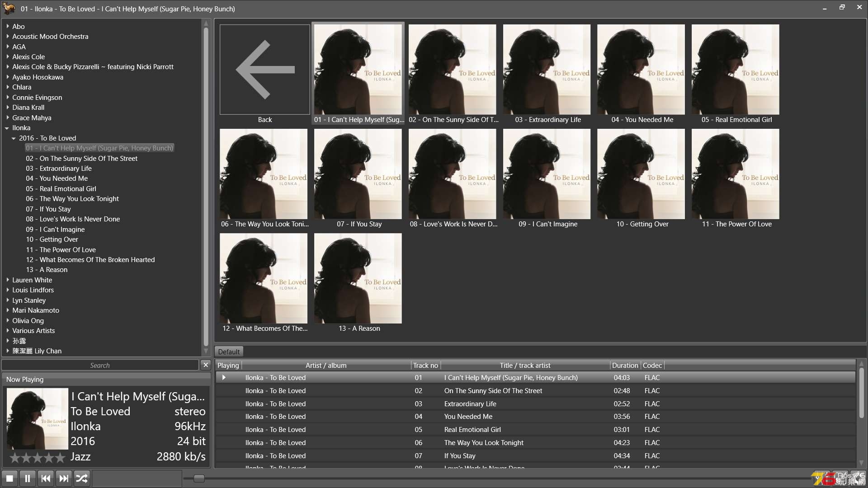Skip to the next track
This screenshot has height=488, width=868.
(64, 478)
